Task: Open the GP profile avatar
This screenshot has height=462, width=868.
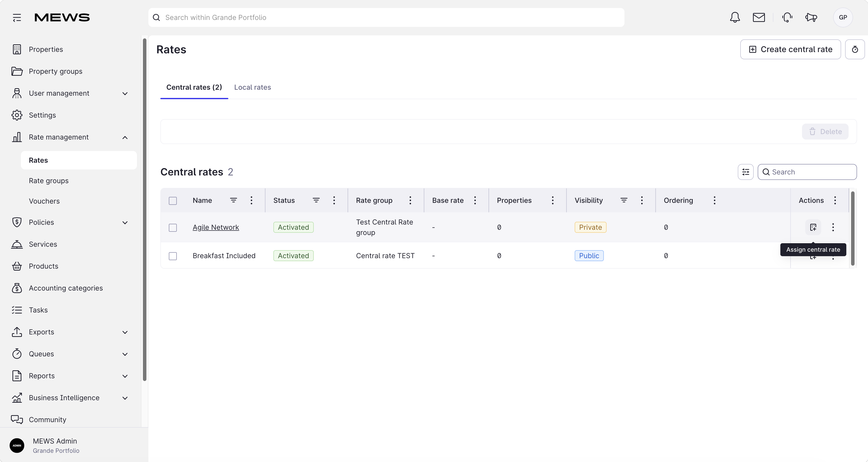Action: pos(843,17)
